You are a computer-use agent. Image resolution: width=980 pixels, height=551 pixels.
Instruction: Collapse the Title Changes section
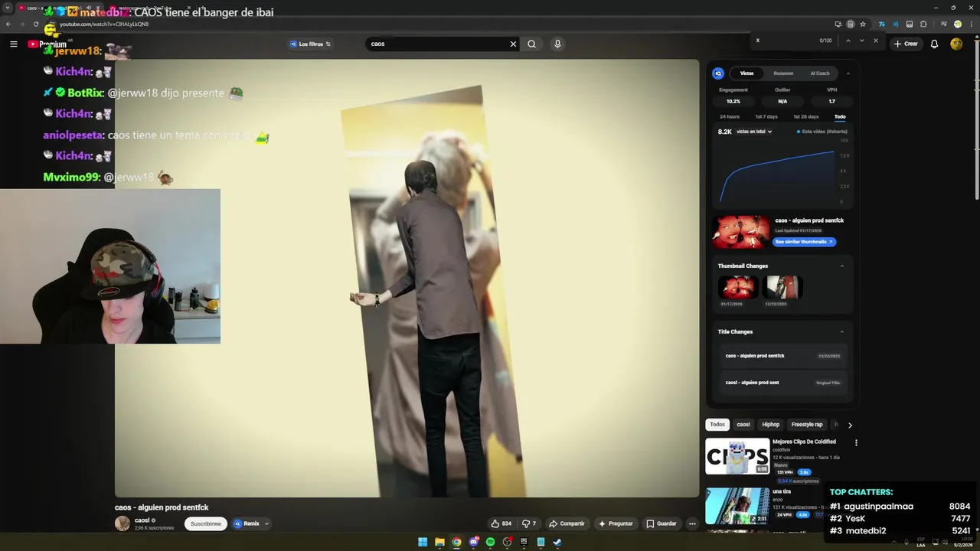coord(842,332)
